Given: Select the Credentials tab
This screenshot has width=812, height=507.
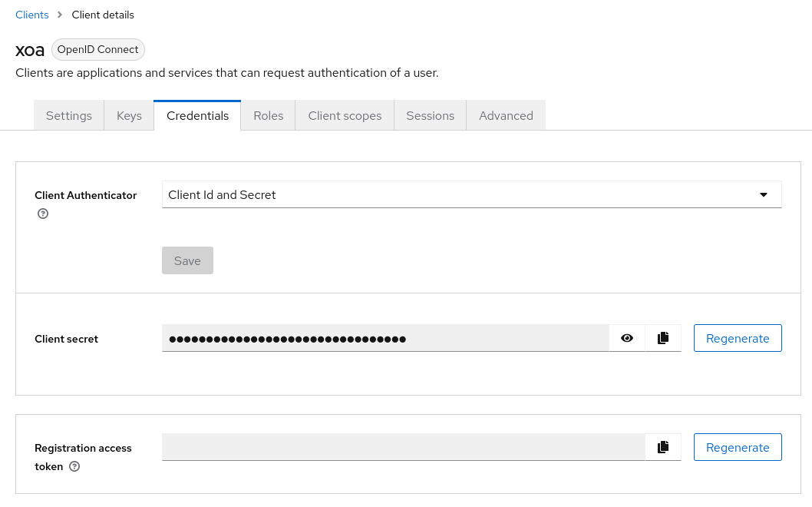Looking at the screenshot, I should (197, 115).
